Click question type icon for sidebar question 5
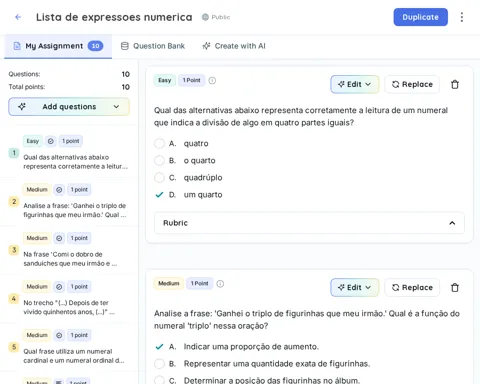 click(59, 335)
